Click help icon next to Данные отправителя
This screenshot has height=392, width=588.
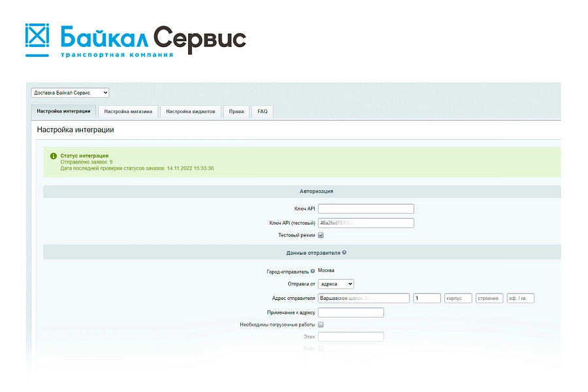click(x=344, y=252)
